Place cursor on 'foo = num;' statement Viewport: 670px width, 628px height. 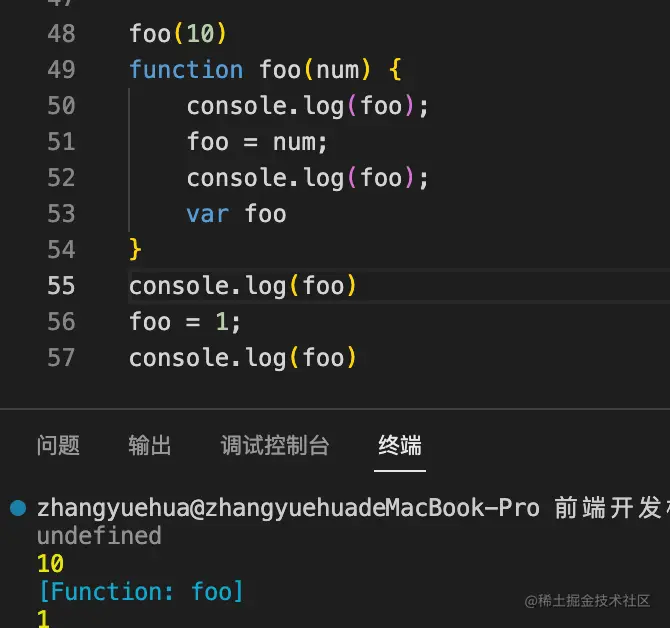coord(257,142)
